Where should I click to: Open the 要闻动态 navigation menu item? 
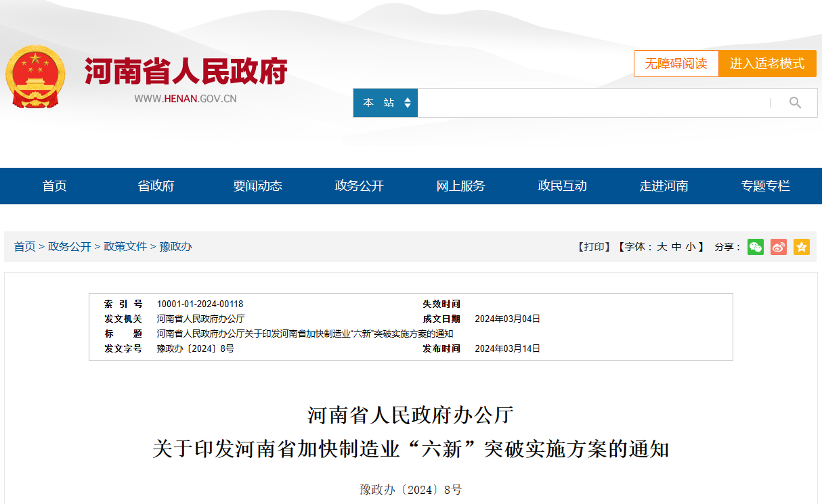[x=258, y=186]
